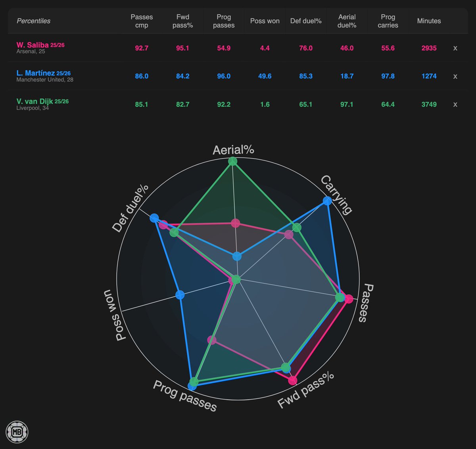Click van Dijk's fwd pass value 82.7
The image size is (476, 449).
(183, 104)
